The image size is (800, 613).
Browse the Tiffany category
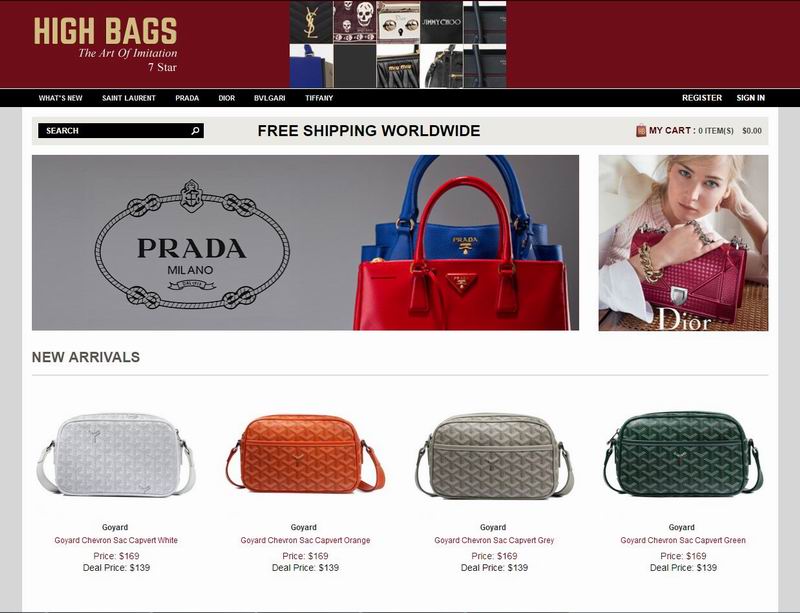(319, 98)
